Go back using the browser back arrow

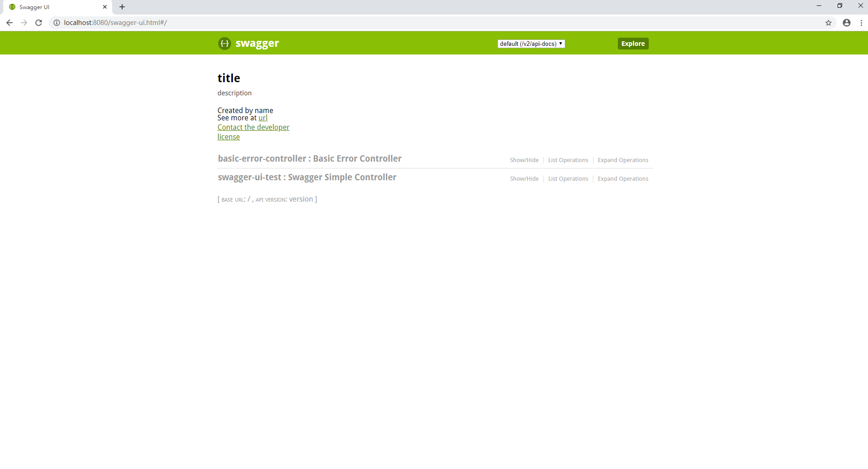coord(9,23)
